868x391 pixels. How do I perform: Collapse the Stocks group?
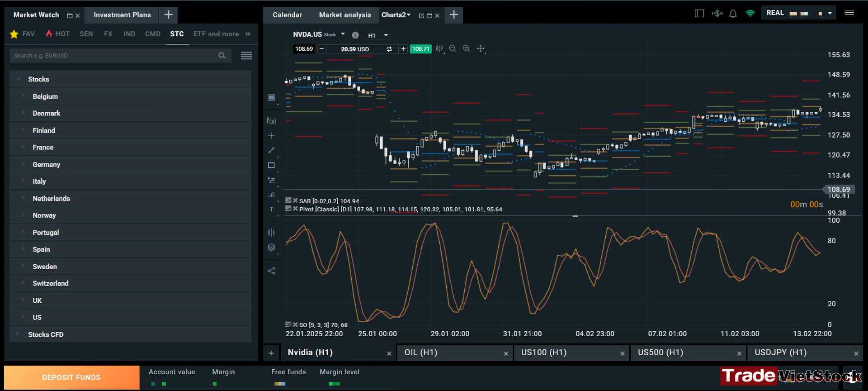point(19,79)
